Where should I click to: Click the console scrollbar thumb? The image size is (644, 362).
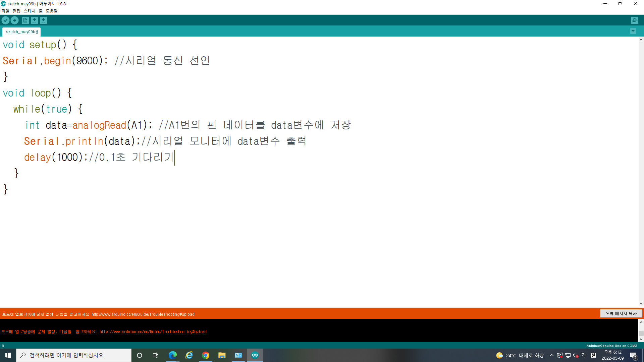pos(641,334)
